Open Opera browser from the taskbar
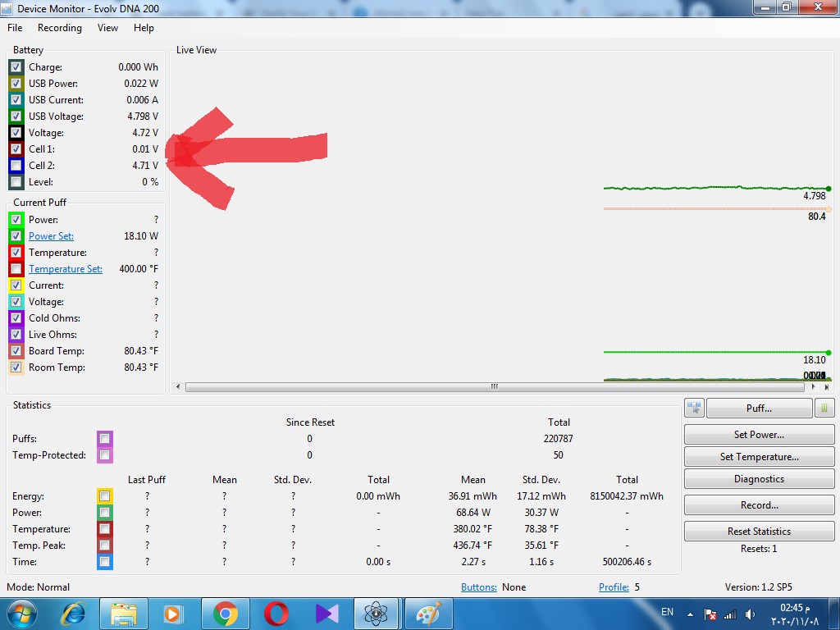This screenshot has height=630, width=840. click(276, 613)
